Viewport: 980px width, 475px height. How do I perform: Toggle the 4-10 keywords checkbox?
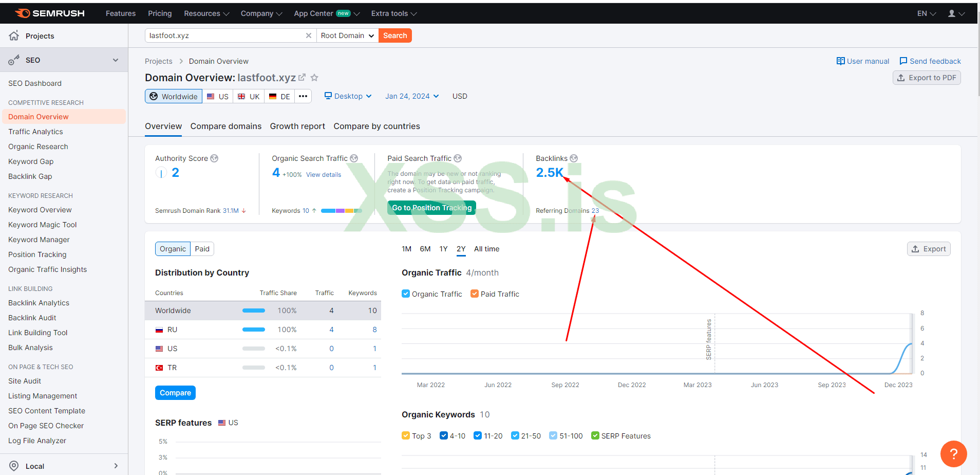[444, 435]
